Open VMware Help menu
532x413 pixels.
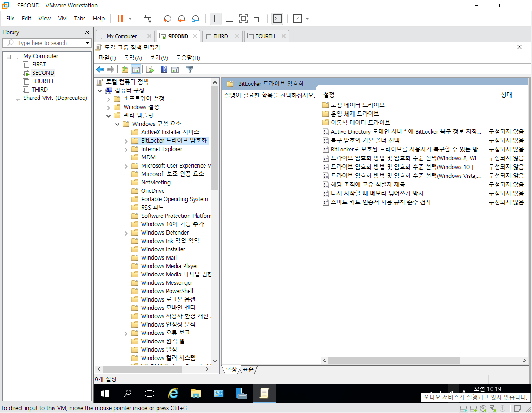pyautogui.click(x=99, y=18)
